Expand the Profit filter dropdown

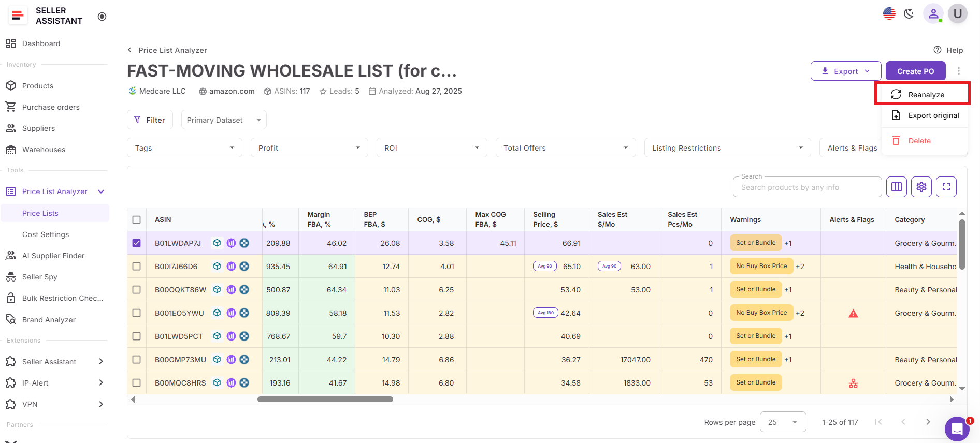click(309, 148)
